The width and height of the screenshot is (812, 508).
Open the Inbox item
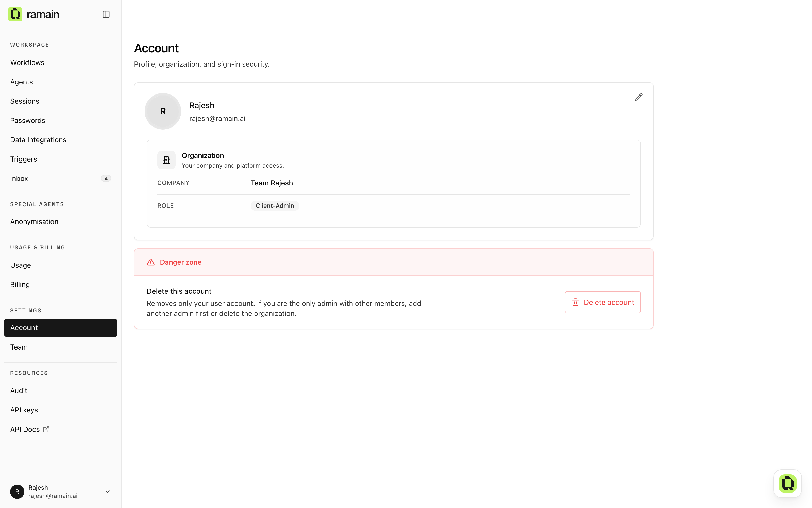[x=60, y=178]
